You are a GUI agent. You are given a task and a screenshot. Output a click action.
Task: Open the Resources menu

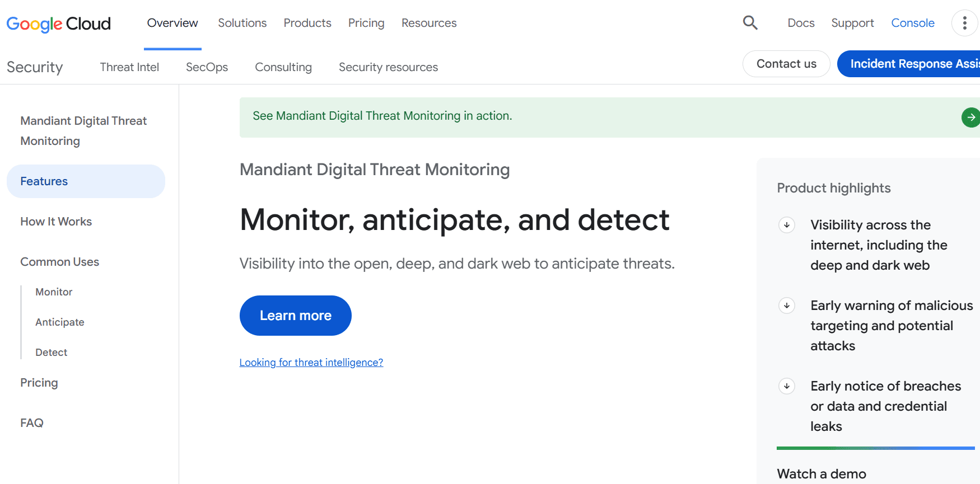(429, 23)
